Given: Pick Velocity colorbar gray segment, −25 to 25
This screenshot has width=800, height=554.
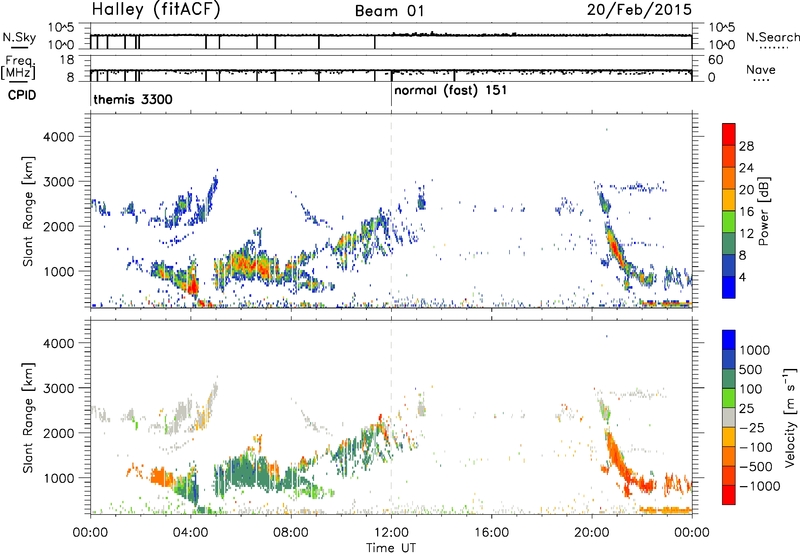Looking at the screenshot, I should (729, 418).
